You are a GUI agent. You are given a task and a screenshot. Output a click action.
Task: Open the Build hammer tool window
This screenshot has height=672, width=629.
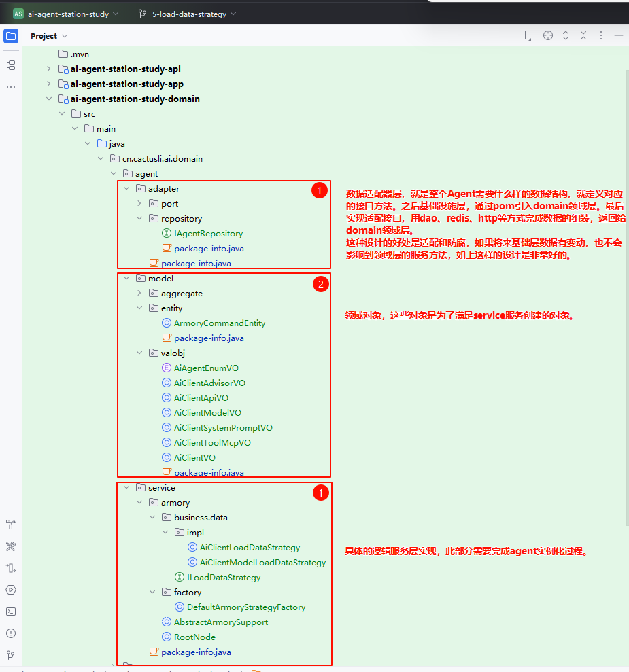click(x=11, y=525)
